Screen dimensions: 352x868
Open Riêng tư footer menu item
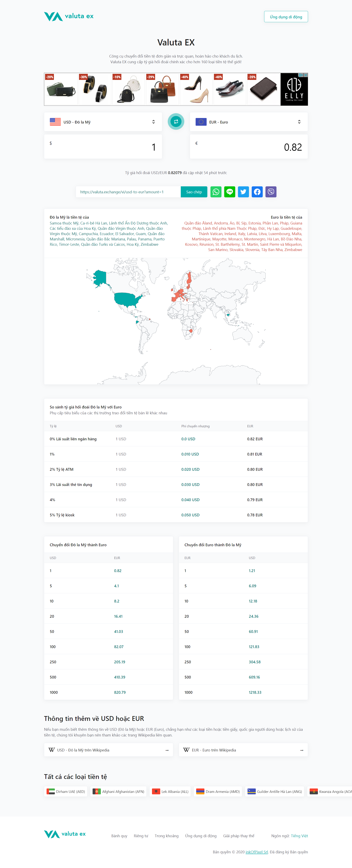pos(141,836)
